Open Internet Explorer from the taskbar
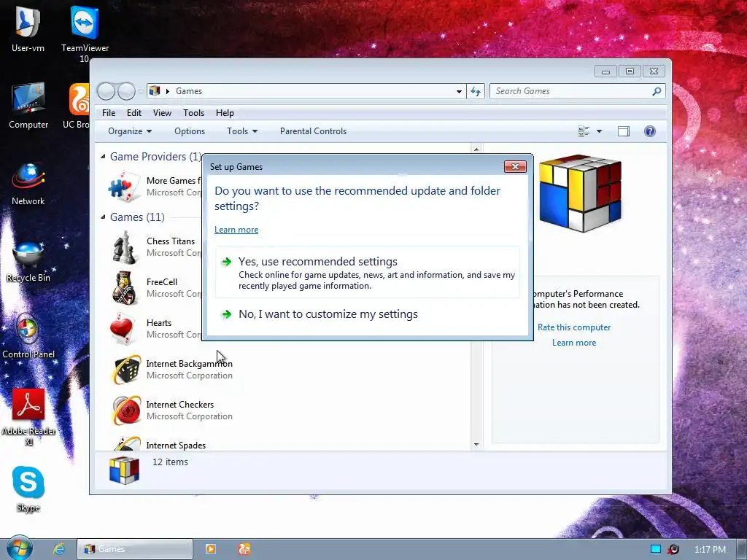The image size is (747, 560). click(x=59, y=549)
